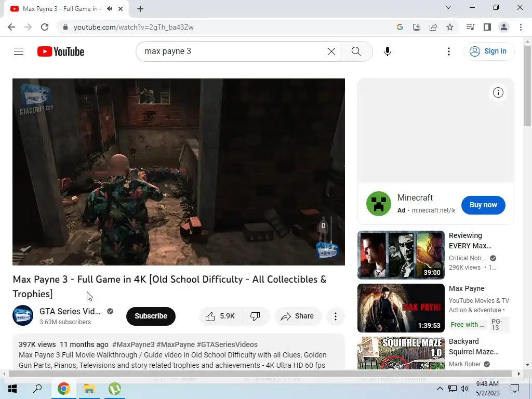The width and height of the screenshot is (532, 399).
Task: Dislike the video with thumbs down
Action: pos(256,316)
